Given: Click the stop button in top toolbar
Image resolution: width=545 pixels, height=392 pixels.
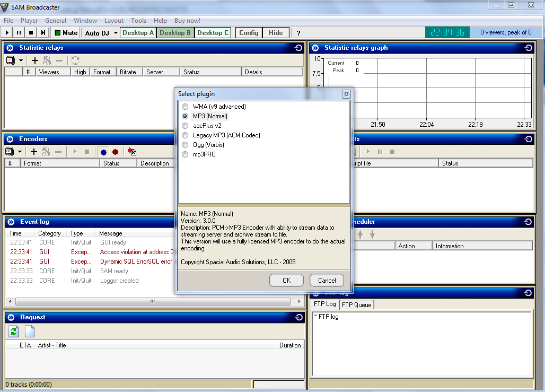Looking at the screenshot, I should [x=31, y=33].
